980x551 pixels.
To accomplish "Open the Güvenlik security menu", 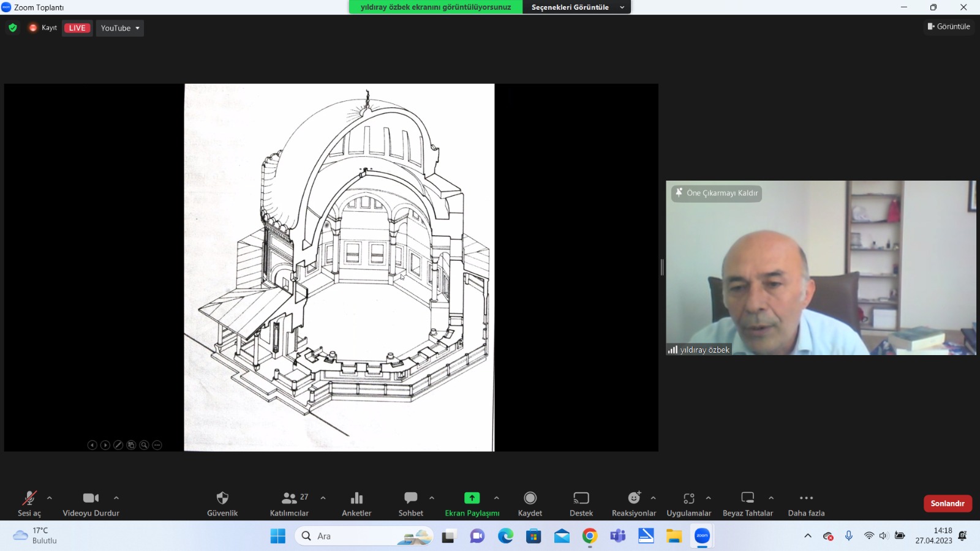I will [x=222, y=503].
